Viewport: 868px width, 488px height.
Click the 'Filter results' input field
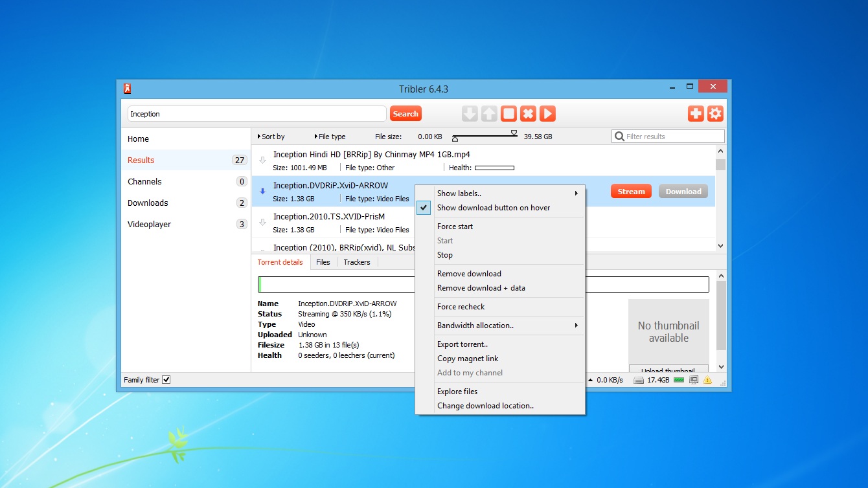tap(668, 137)
